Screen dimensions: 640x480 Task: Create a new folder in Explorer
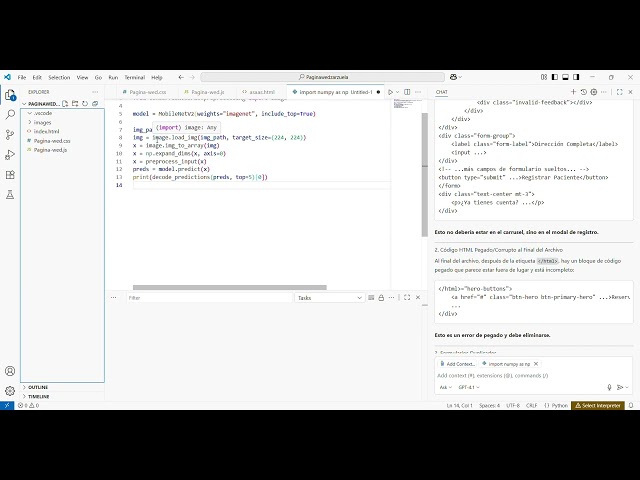75,104
